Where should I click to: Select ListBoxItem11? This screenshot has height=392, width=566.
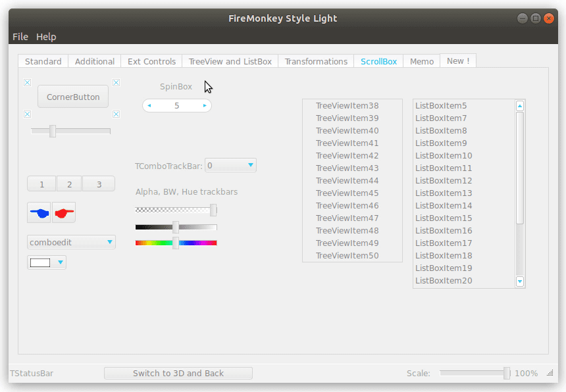(465, 168)
